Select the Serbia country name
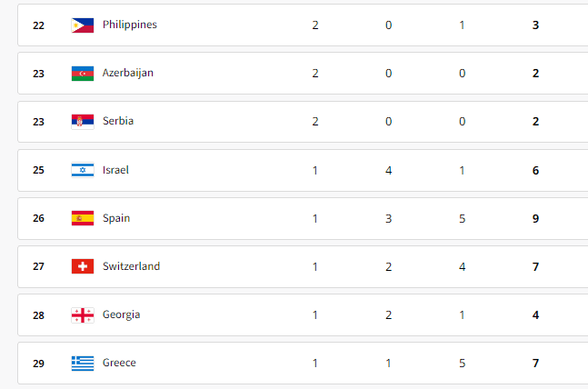This screenshot has height=389, width=588. [118, 121]
